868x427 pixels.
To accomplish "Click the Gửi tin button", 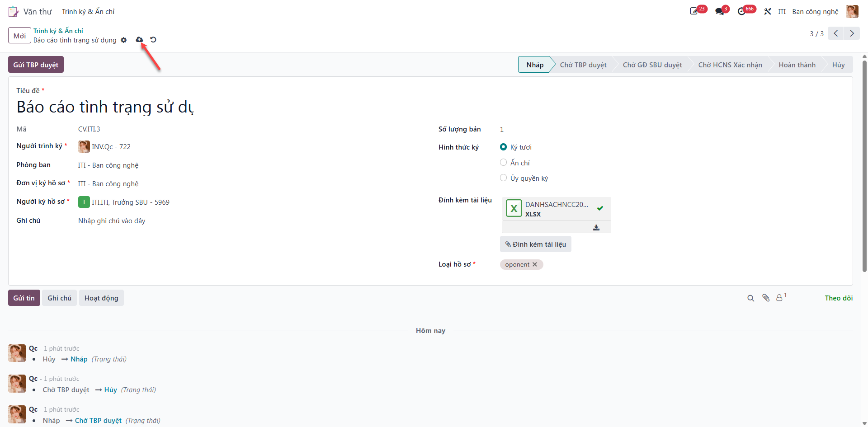I will (24, 298).
